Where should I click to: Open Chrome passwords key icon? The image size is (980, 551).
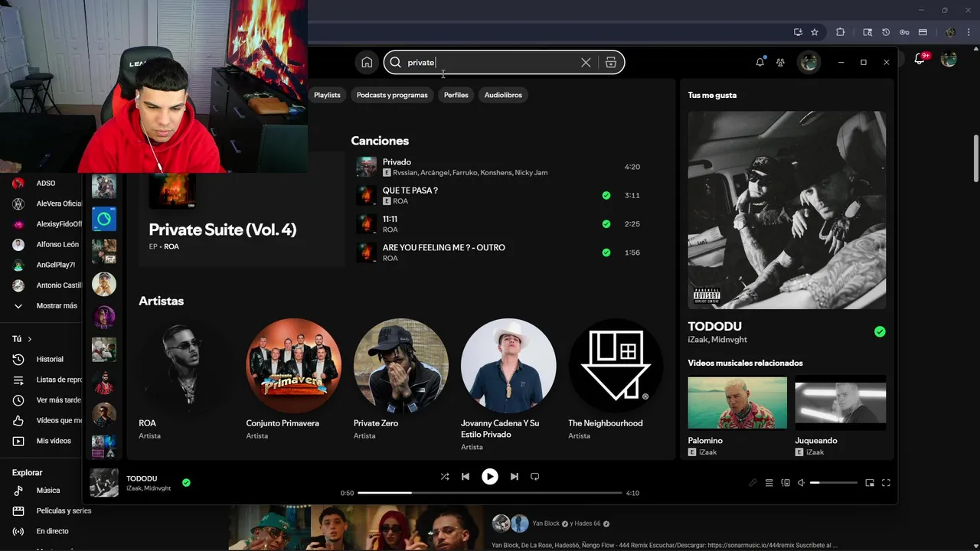tap(904, 32)
